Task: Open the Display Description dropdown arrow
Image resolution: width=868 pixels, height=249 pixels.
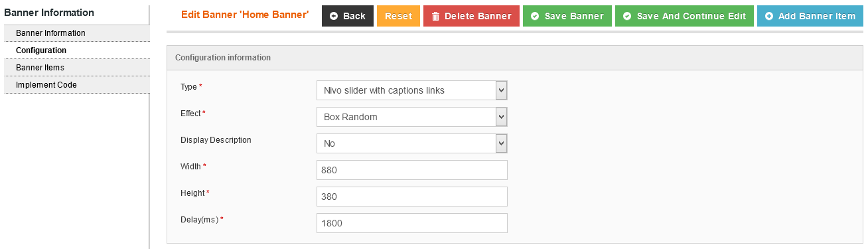Action: [x=501, y=143]
